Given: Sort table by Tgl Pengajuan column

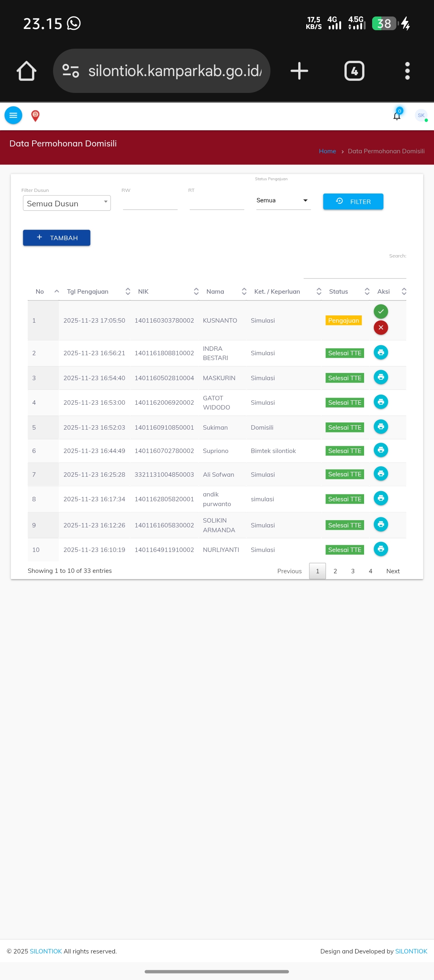Looking at the screenshot, I should [88, 291].
